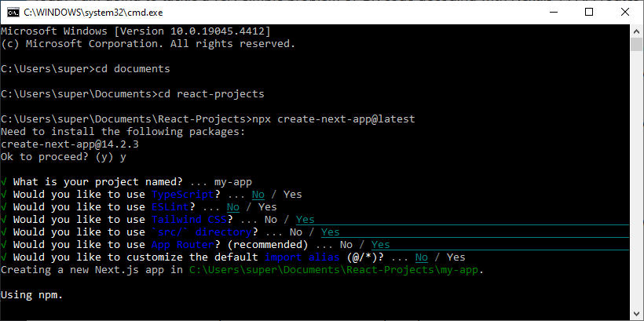This screenshot has height=321, width=644.
Task: Click the command cd documents
Action: [x=132, y=69]
